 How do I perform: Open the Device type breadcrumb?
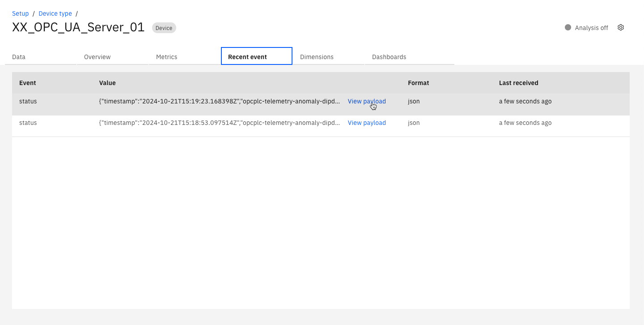[55, 13]
